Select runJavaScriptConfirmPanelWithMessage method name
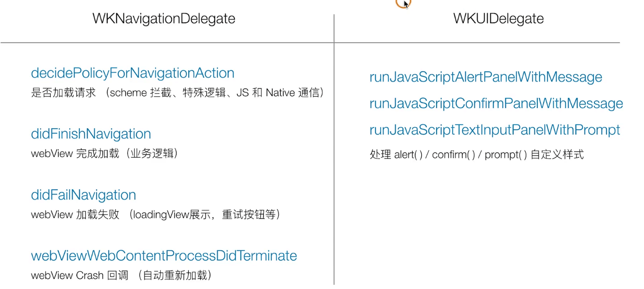The width and height of the screenshot is (644, 289). tap(496, 103)
